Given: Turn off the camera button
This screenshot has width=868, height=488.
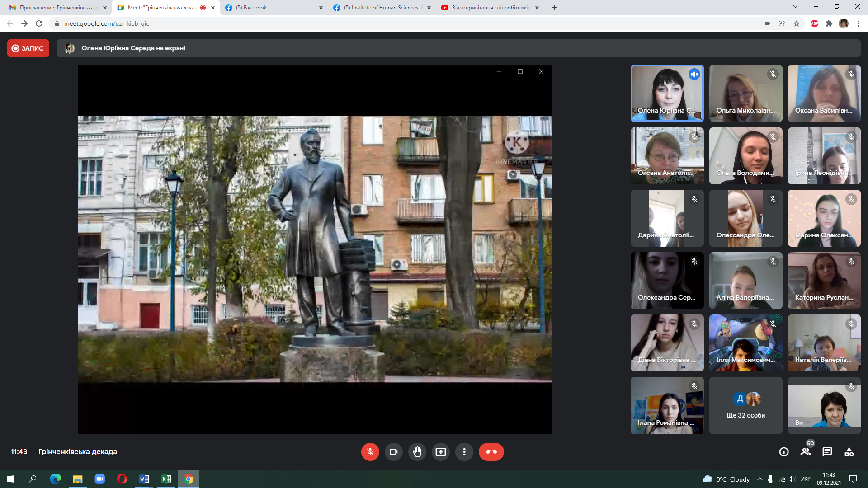Looking at the screenshot, I should click(x=393, y=452).
